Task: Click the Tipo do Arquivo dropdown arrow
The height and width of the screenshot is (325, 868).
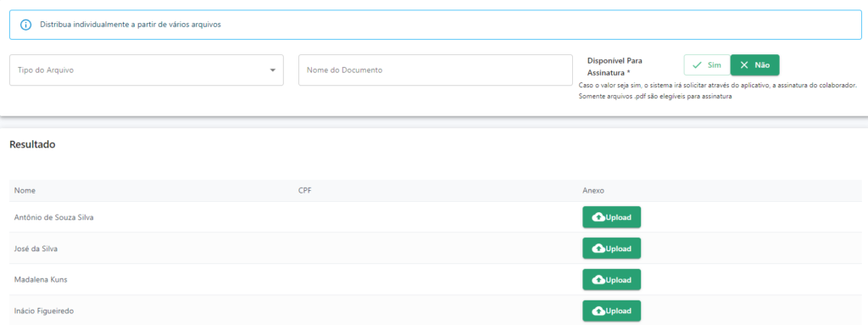Action: [272, 70]
